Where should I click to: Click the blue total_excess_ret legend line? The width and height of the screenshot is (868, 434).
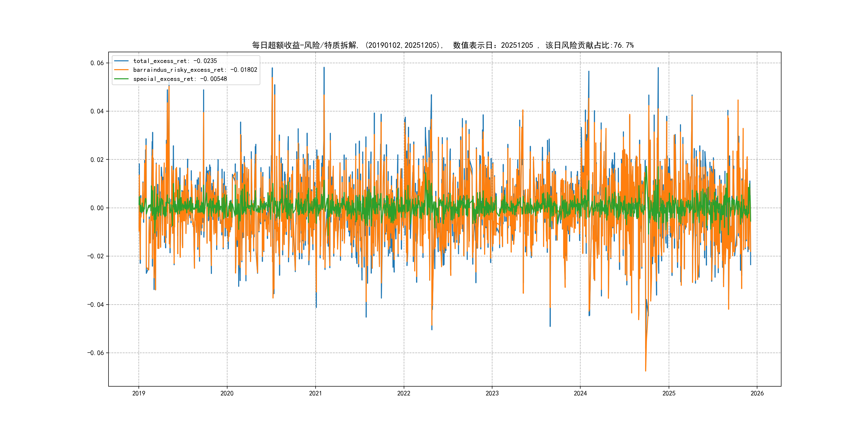point(121,61)
